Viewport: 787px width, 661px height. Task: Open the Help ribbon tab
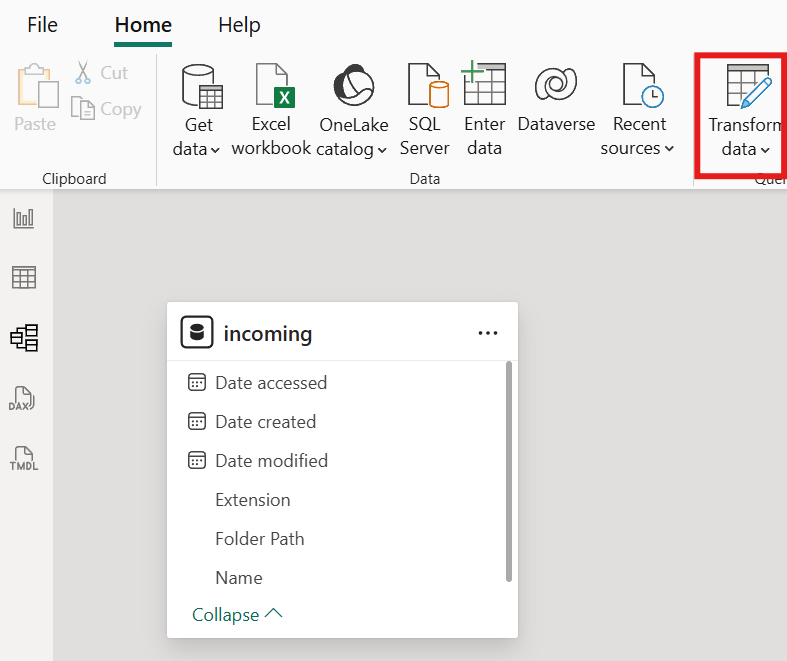coord(239,25)
